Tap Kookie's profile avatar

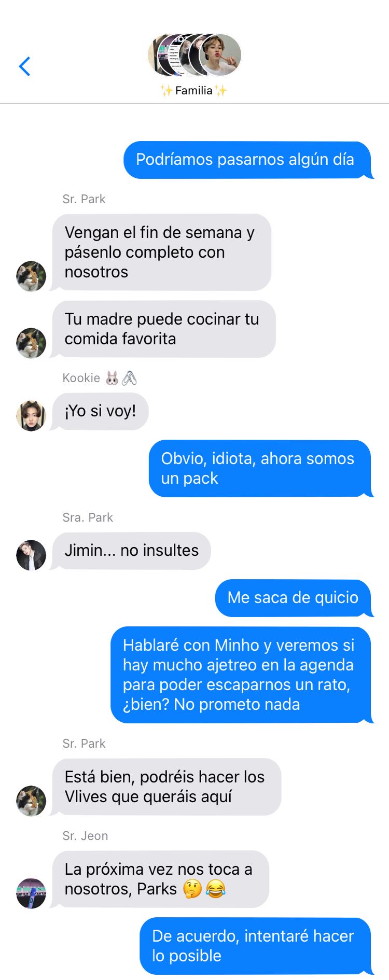tap(31, 415)
